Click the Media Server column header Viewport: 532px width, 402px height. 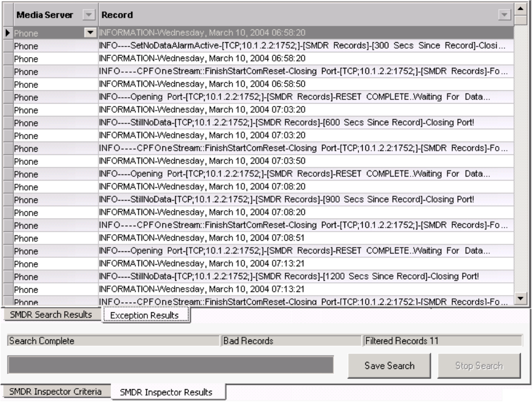pos(56,14)
